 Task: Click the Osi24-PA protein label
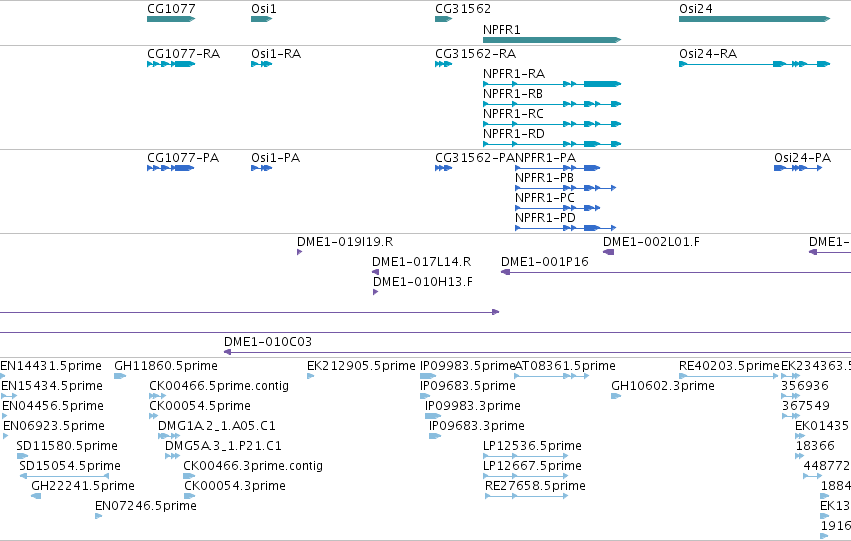(803, 158)
